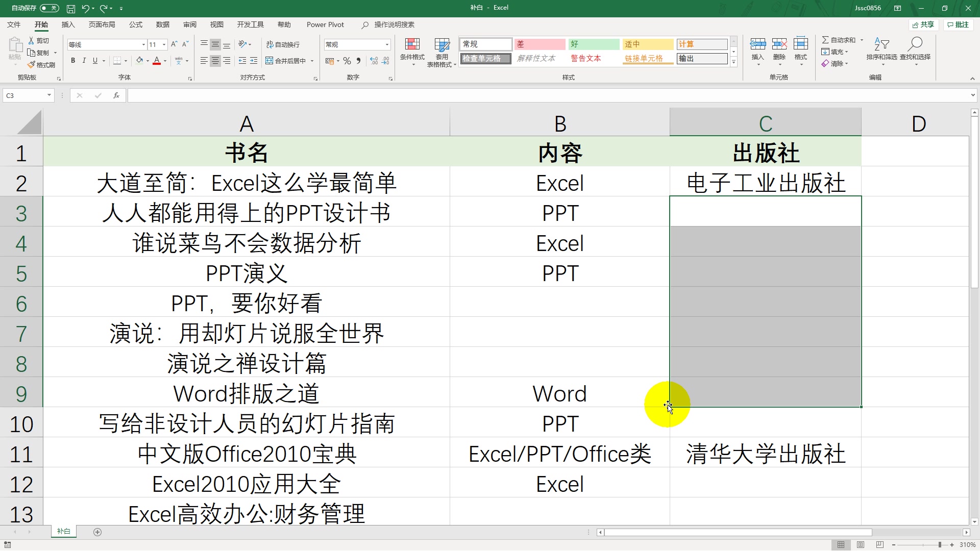The width and height of the screenshot is (980, 551).
Task: Click the Insert function fx icon
Action: [x=116, y=95]
